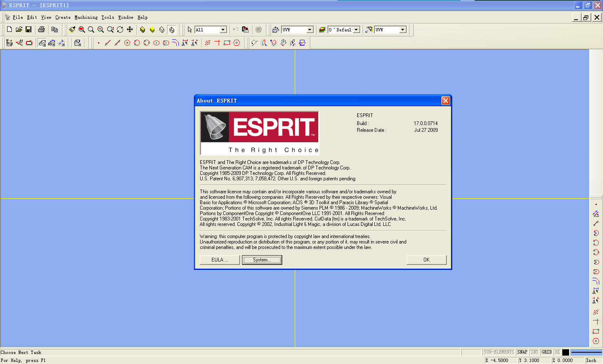
Task: Expand the All selection filter dropdown
Action: pyautogui.click(x=223, y=30)
